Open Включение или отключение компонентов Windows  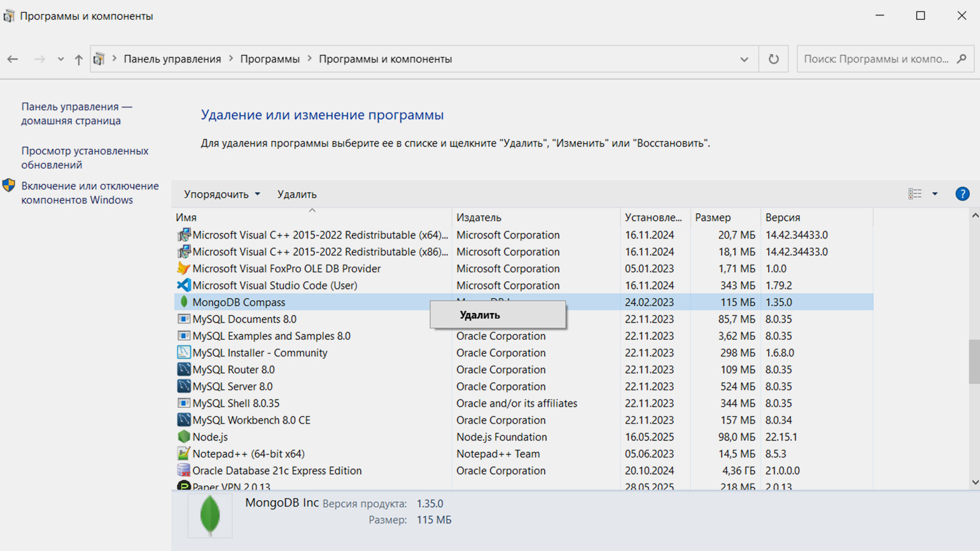pyautogui.click(x=90, y=193)
